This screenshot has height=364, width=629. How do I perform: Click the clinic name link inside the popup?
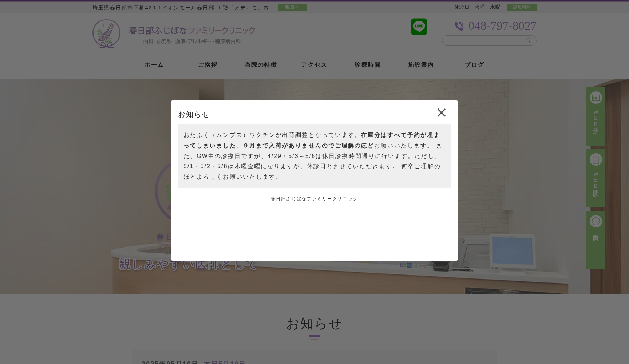314,199
